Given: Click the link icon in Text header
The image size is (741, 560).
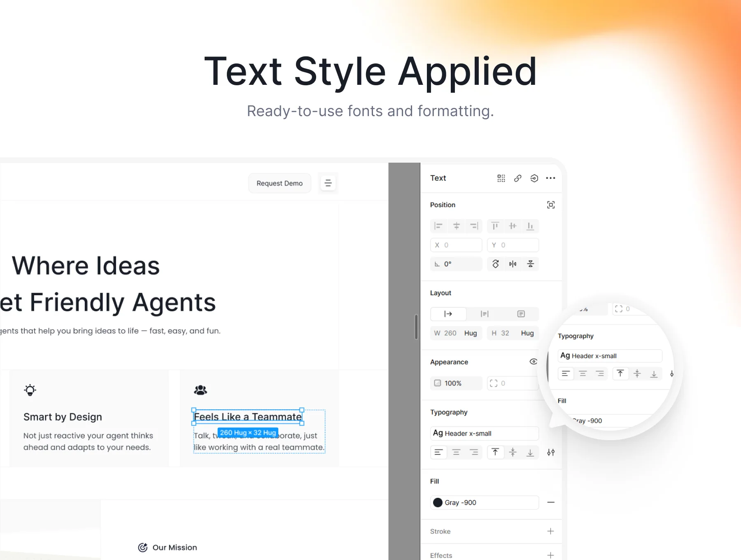Looking at the screenshot, I should point(518,178).
